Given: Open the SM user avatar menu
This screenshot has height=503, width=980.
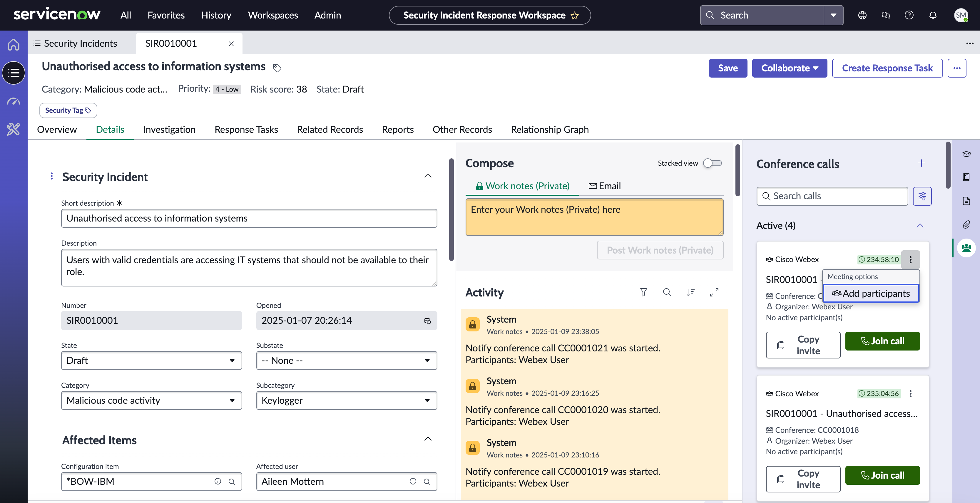Looking at the screenshot, I should (961, 15).
